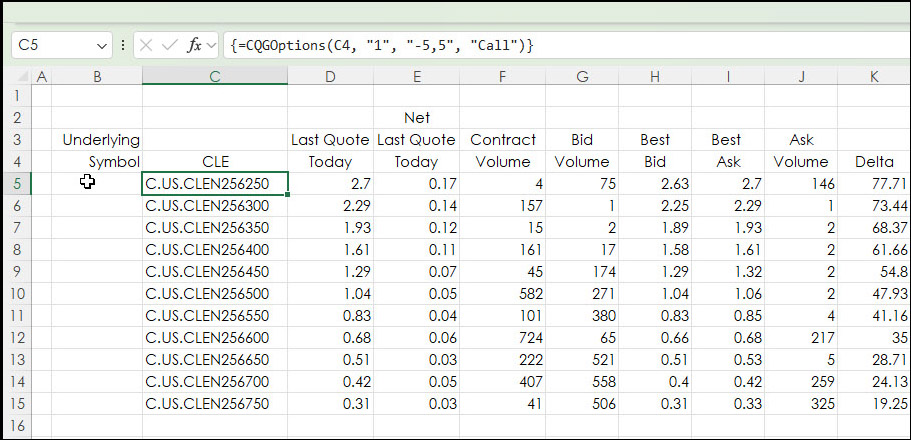
Task: Select cell containing C.US.CLEN256750
Action: 215,404
